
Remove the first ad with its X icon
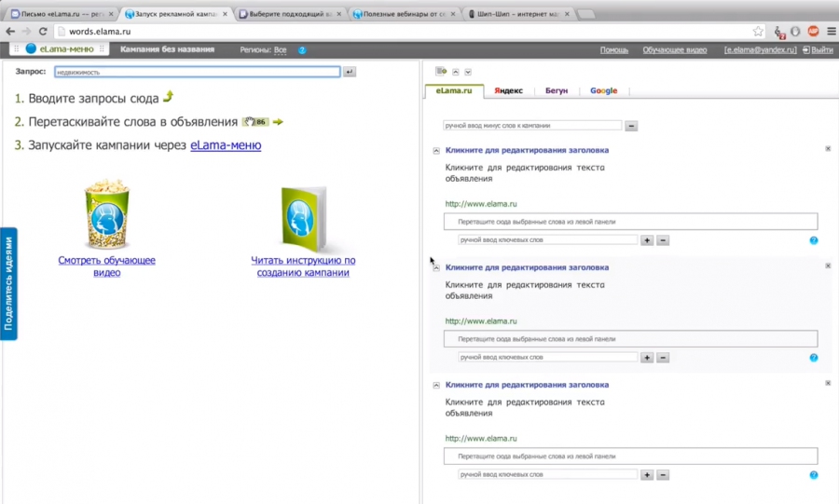click(828, 149)
